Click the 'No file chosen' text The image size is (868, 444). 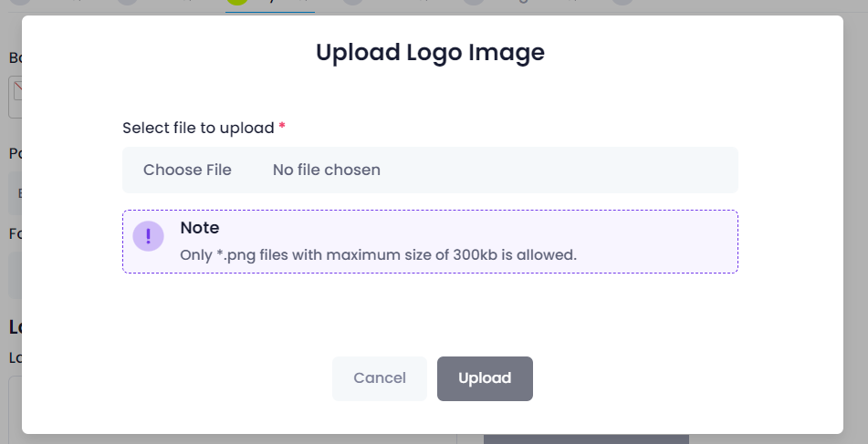(x=327, y=170)
